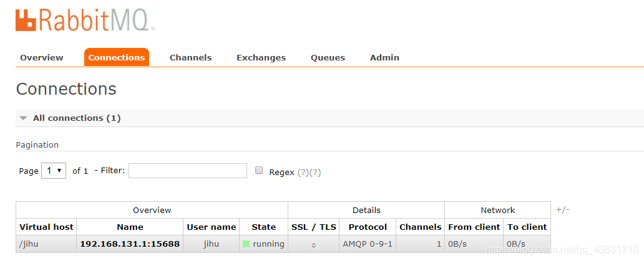This screenshot has width=644, height=261.
Task: Open connection 192.168.131.1:15688
Action: [x=130, y=244]
